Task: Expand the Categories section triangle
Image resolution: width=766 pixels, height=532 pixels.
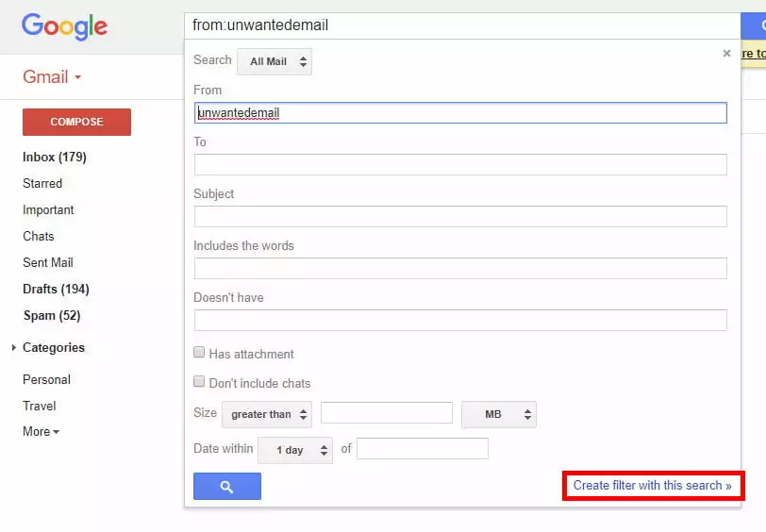Action: click(13, 348)
